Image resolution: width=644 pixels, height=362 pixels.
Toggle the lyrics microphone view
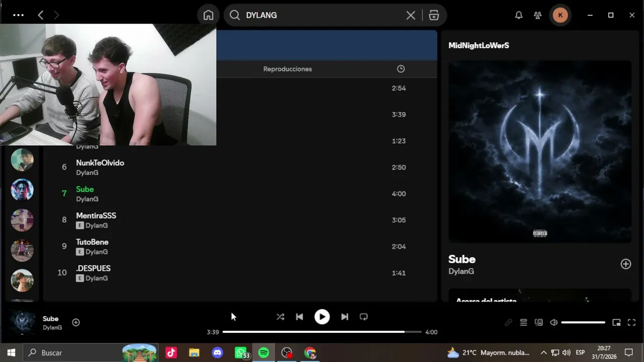(x=508, y=322)
